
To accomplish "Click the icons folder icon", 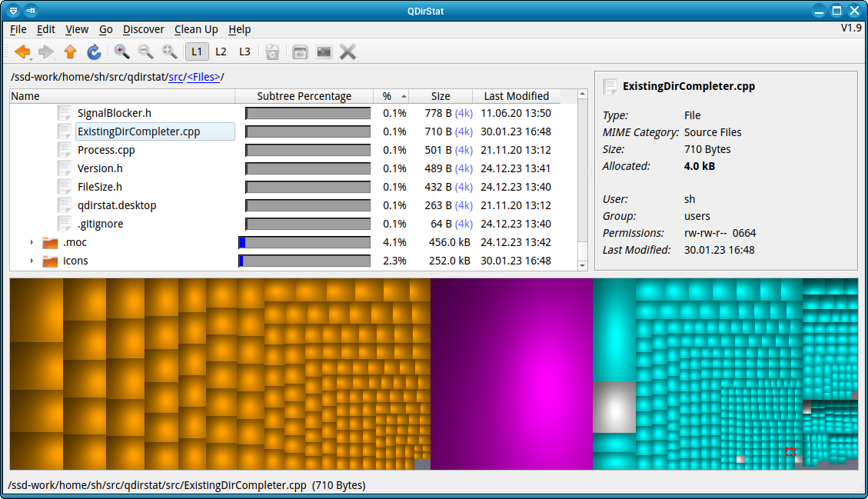I will point(50,261).
